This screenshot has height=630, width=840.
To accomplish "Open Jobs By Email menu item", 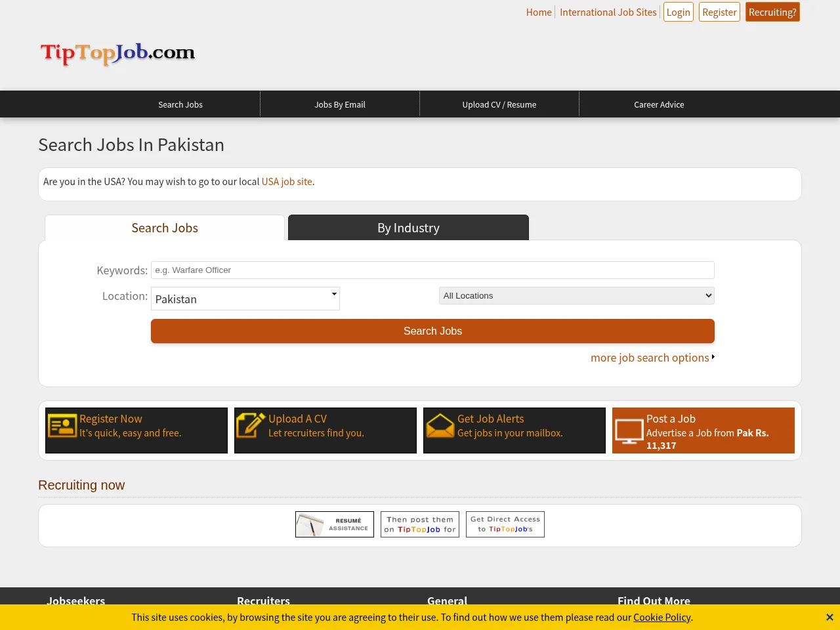I will (x=340, y=104).
